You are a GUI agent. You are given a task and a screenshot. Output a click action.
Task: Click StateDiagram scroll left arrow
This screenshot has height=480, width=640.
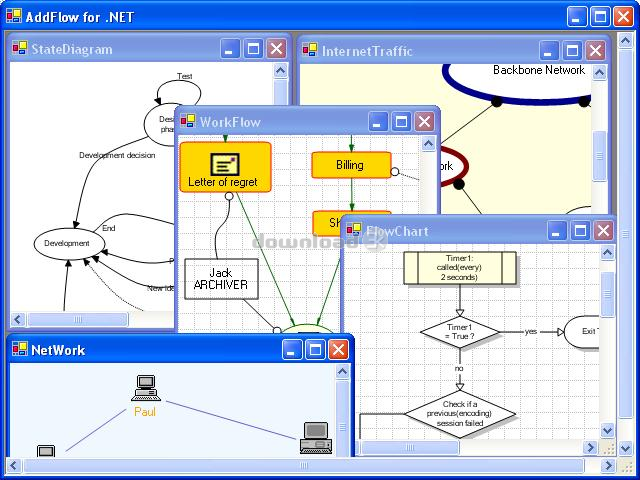(18, 319)
